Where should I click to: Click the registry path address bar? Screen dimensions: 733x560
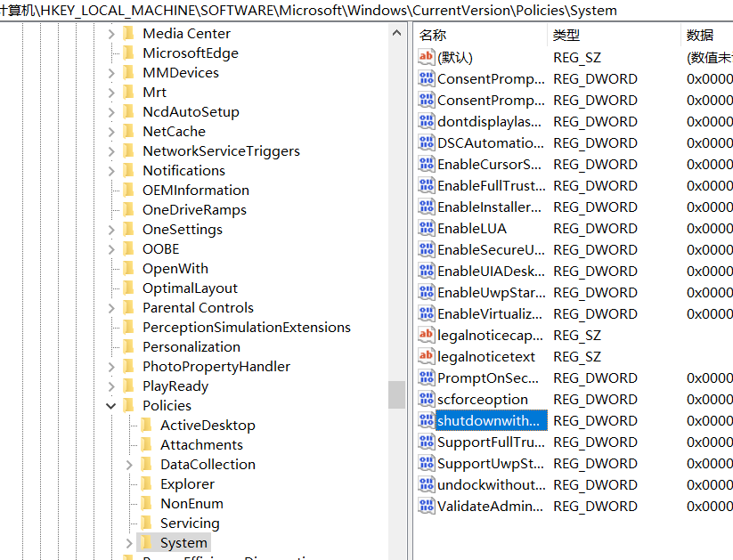pyautogui.click(x=356, y=11)
